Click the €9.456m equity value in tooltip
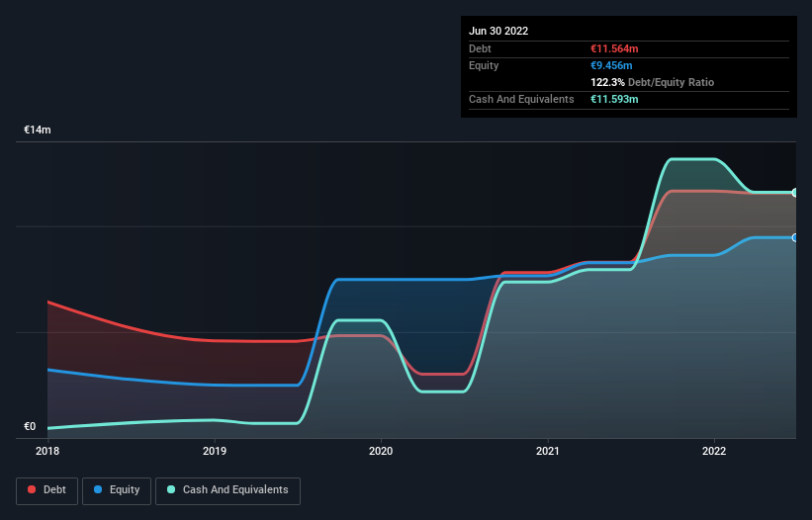812x520 pixels. (x=611, y=65)
